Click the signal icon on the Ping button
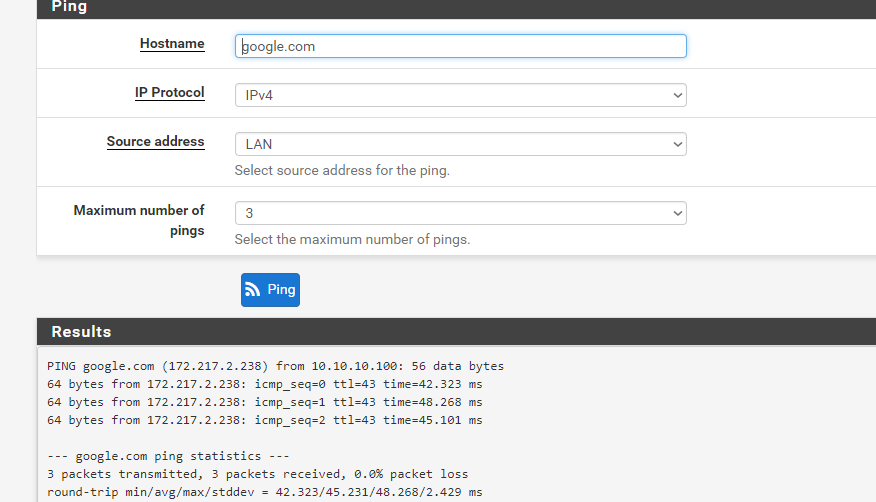The image size is (876, 502). point(253,290)
